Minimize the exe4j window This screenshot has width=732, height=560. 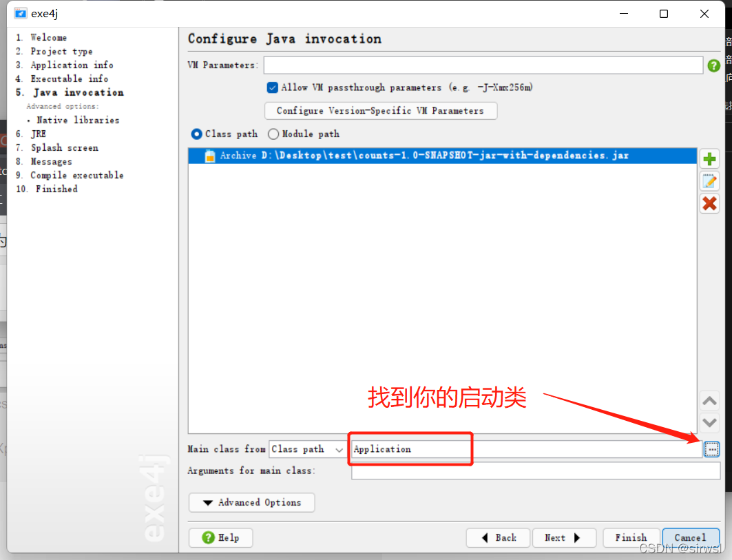pyautogui.click(x=624, y=14)
